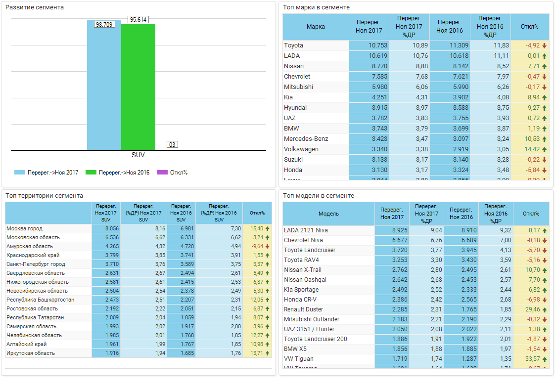
Task: Click Свердловская область territory name
Action: click(x=36, y=273)
